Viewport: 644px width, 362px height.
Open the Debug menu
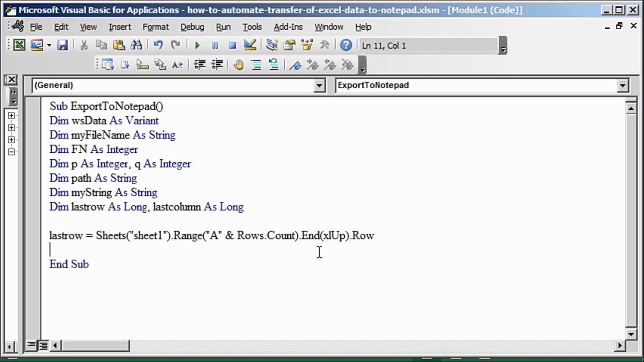(x=192, y=27)
